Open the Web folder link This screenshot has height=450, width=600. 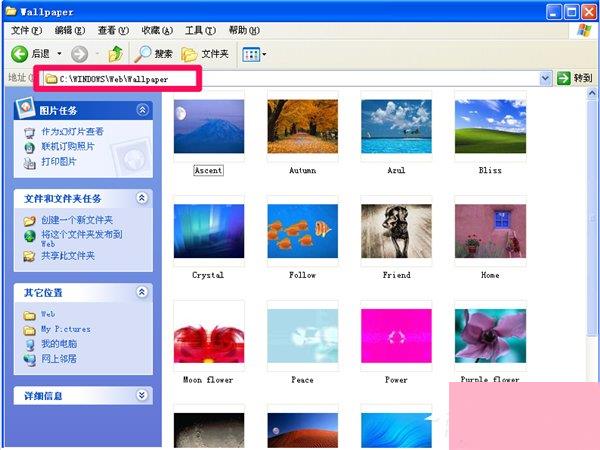[x=48, y=314]
